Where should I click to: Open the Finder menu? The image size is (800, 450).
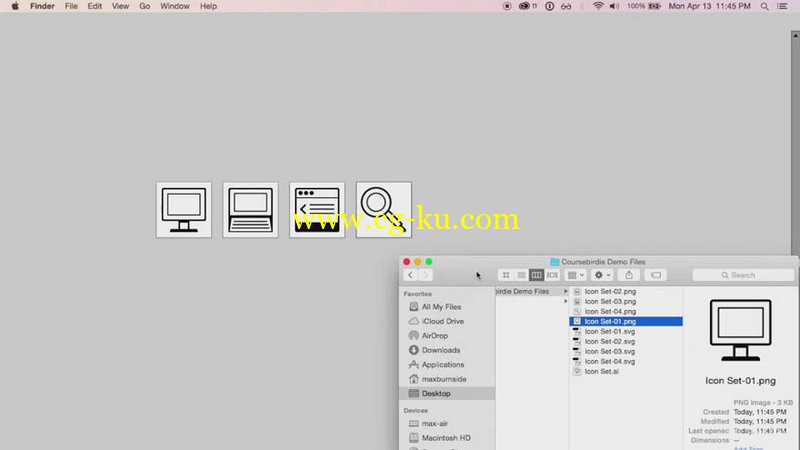pyautogui.click(x=42, y=6)
